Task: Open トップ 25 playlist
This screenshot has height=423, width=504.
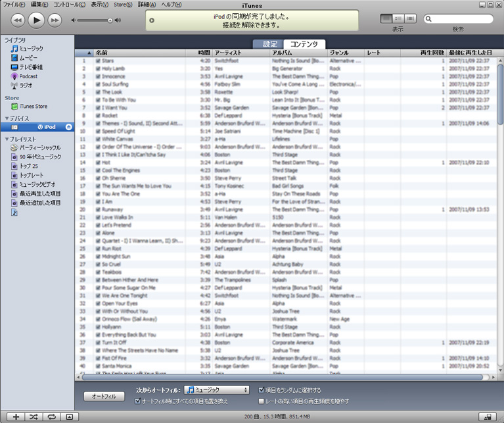Action: (24, 166)
